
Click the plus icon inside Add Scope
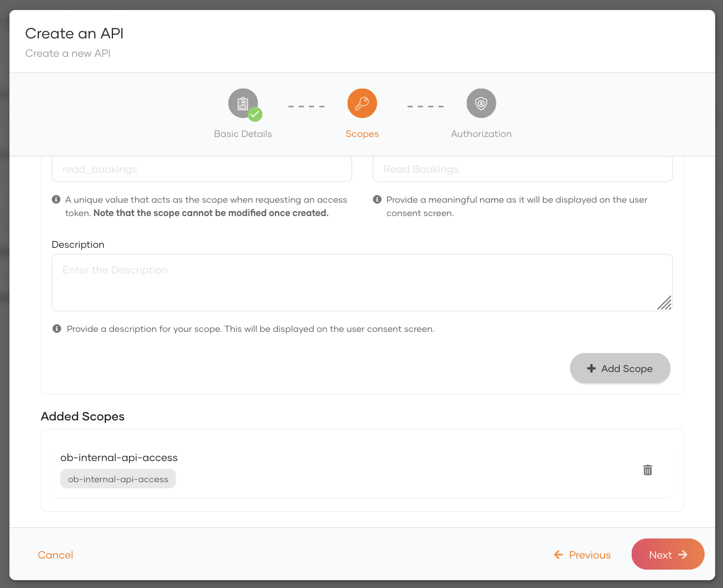592,368
